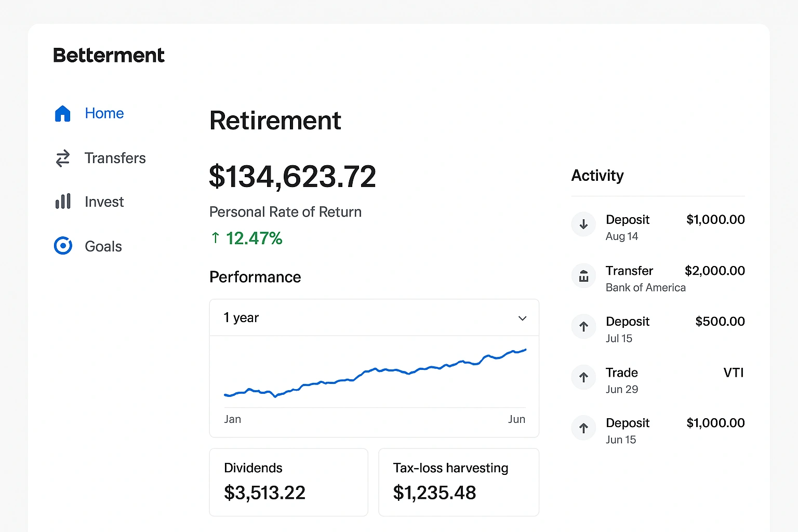Click the up-arrow icon for the VTI trade
The width and height of the screenshot is (798, 532).
pyautogui.click(x=583, y=377)
